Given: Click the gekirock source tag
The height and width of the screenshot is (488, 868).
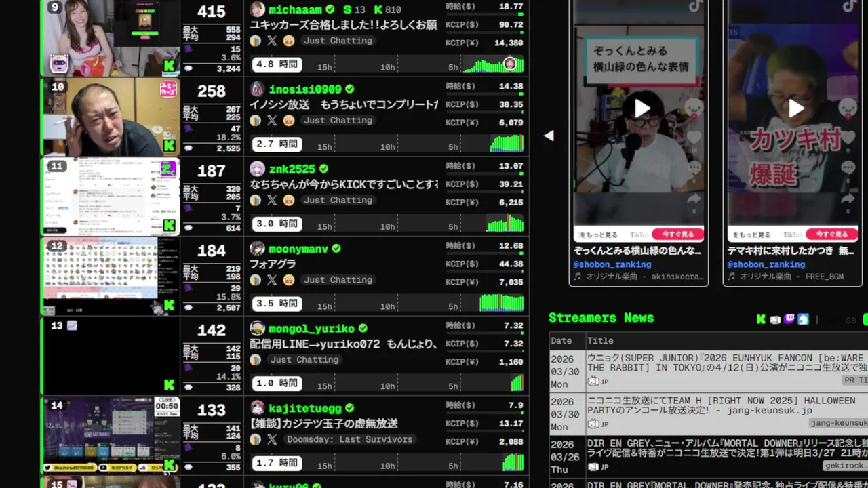Looking at the screenshot, I should pos(846,466).
